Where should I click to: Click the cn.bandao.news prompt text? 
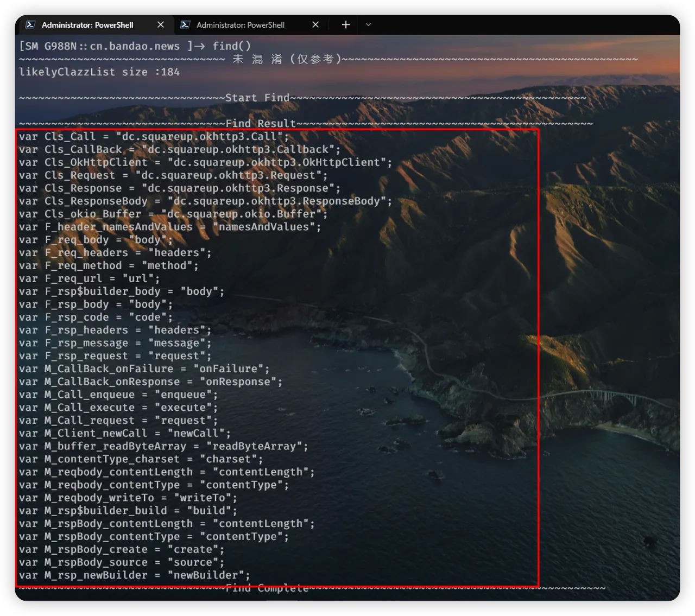pos(135,46)
